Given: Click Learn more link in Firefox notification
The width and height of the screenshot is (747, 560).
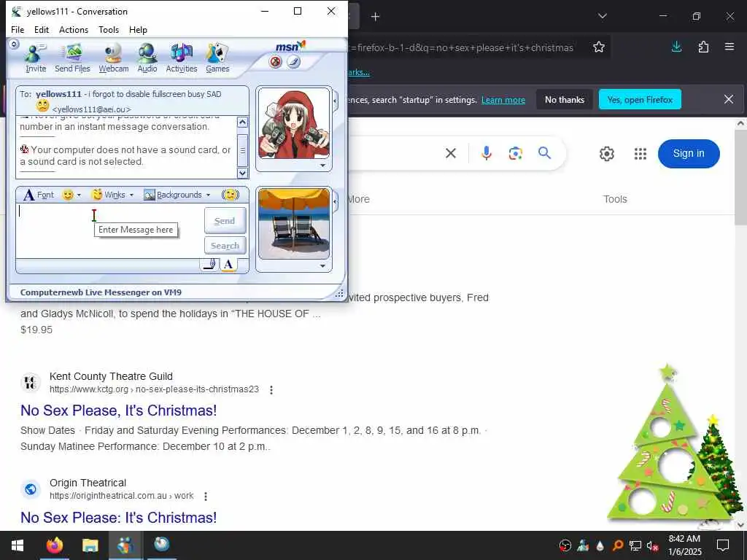Looking at the screenshot, I should tap(503, 100).
